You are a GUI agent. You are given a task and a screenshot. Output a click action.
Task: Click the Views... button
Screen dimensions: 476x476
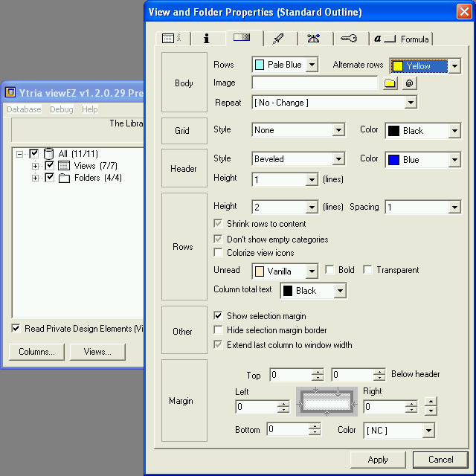coord(97,352)
